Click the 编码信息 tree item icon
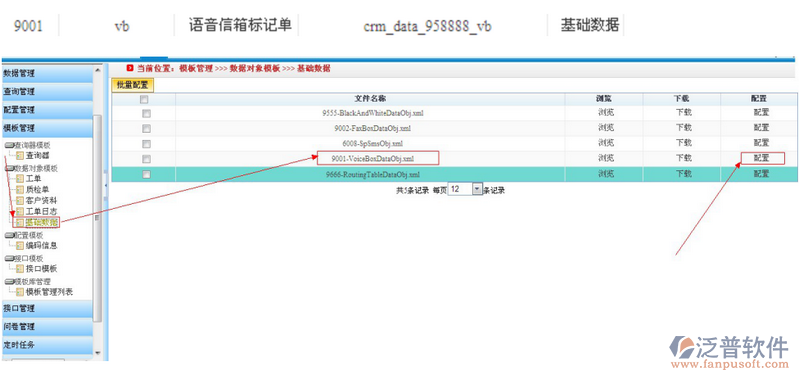The width and height of the screenshot is (799, 380). tap(20, 246)
